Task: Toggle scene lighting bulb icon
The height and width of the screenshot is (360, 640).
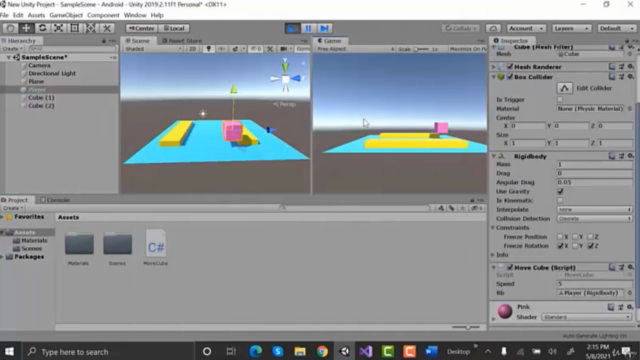Action: coord(209,49)
